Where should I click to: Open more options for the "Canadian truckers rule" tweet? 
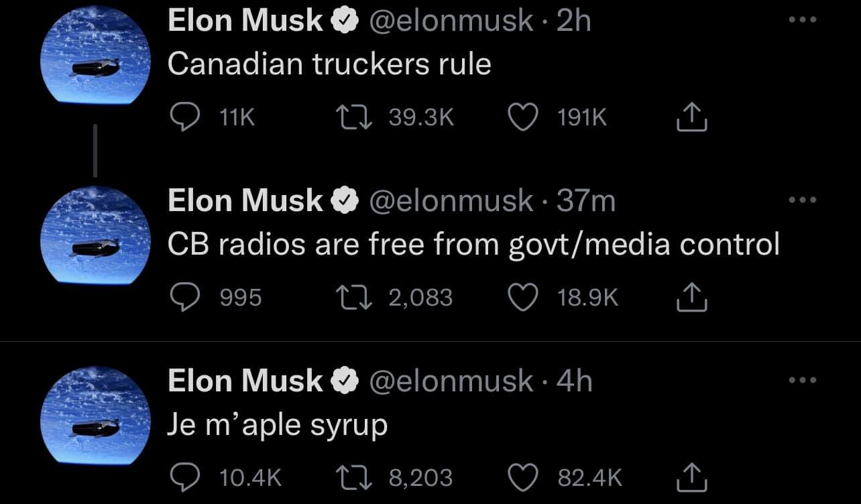[802, 19]
